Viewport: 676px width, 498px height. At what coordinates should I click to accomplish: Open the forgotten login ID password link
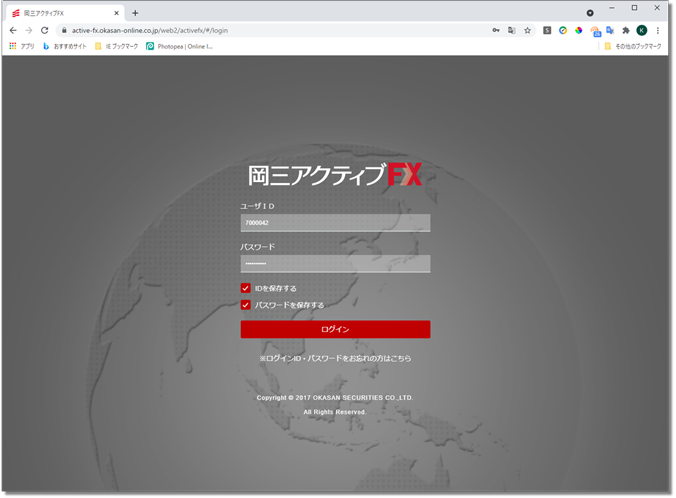(x=335, y=358)
